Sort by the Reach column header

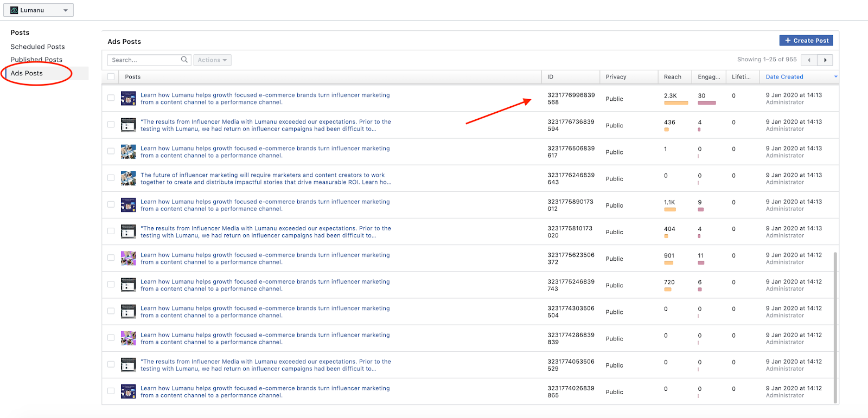point(674,77)
